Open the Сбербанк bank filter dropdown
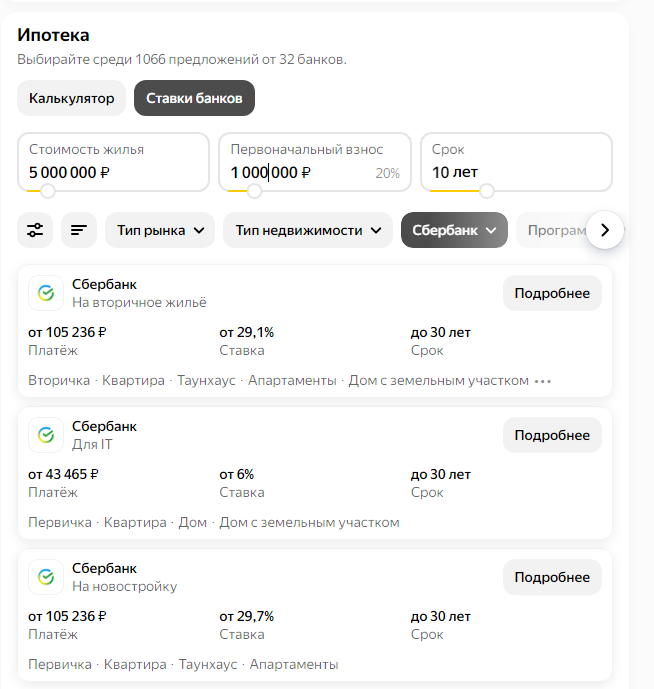 pyautogui.click(x=454, y=230)
